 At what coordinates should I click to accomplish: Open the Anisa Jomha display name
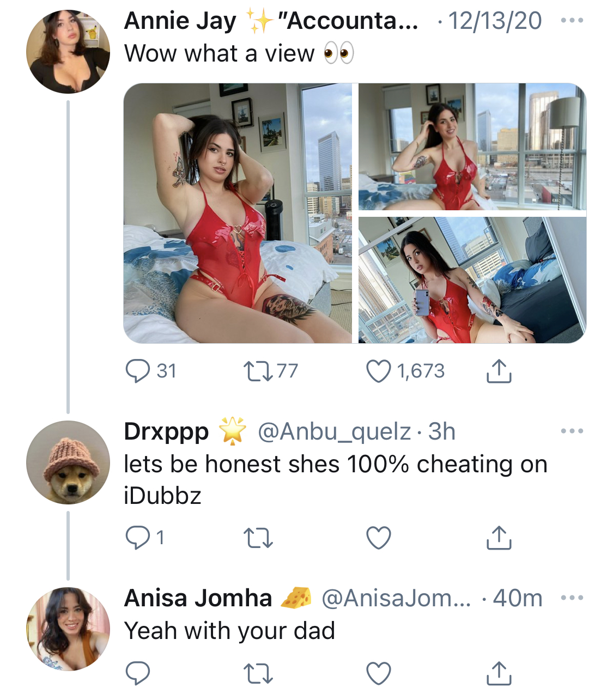pyautogui.click(x=198, y=598)
